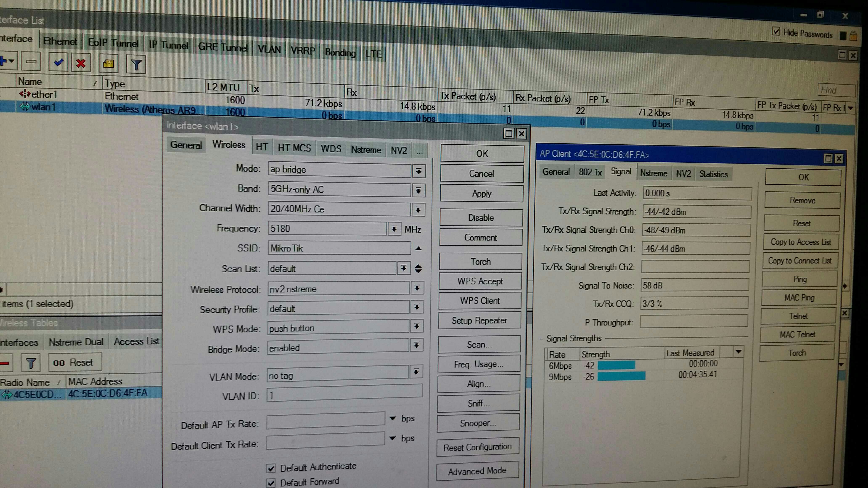Click the minus remove icon in interface toolbar

tap(31, 62)
